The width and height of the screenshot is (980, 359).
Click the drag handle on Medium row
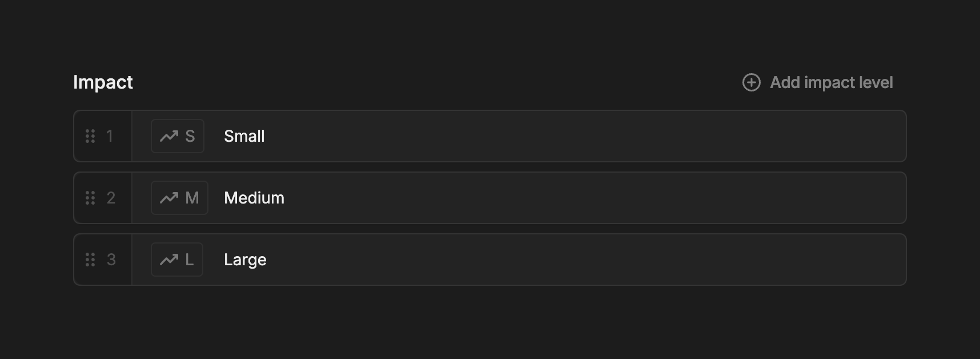90,198
